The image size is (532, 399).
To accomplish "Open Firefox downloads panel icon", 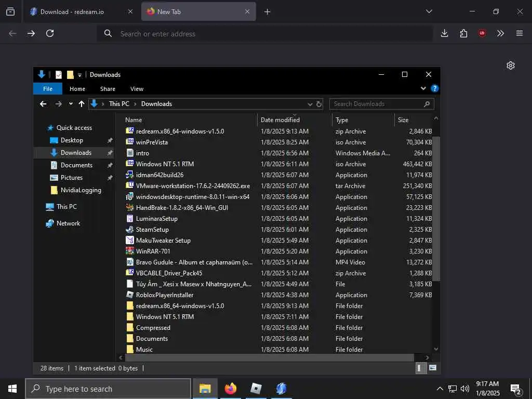I will 445,33.
